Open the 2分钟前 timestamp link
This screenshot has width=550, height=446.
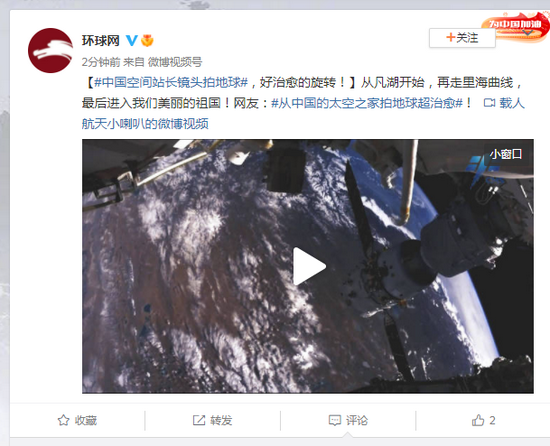(x=101, y=62)
